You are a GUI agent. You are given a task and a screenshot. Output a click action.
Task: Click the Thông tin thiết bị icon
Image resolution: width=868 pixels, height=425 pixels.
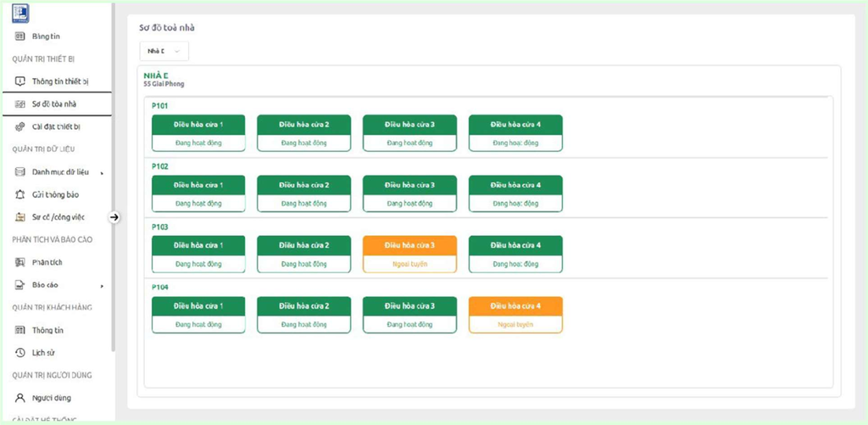click(20, 81)
